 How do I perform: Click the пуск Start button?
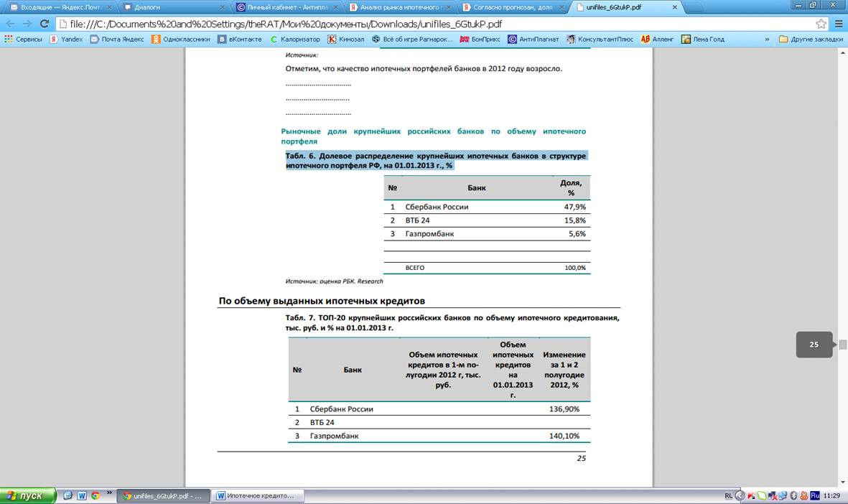point(27,496)
